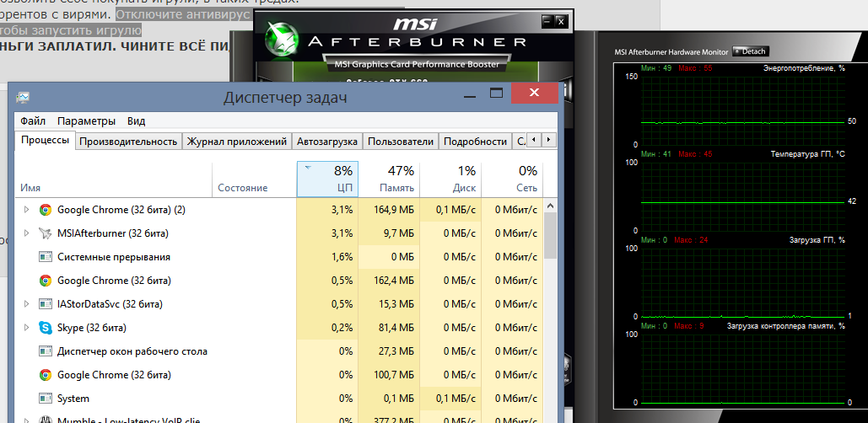Click the 9,7 МБ memory cell
This screenshot has height=423, width=868.
pyautogui.click(x=389, y=233)
